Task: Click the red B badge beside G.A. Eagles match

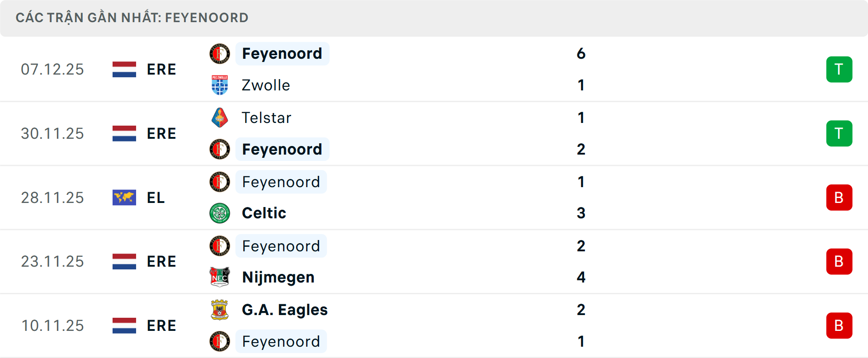Action: tap(839, 325)
